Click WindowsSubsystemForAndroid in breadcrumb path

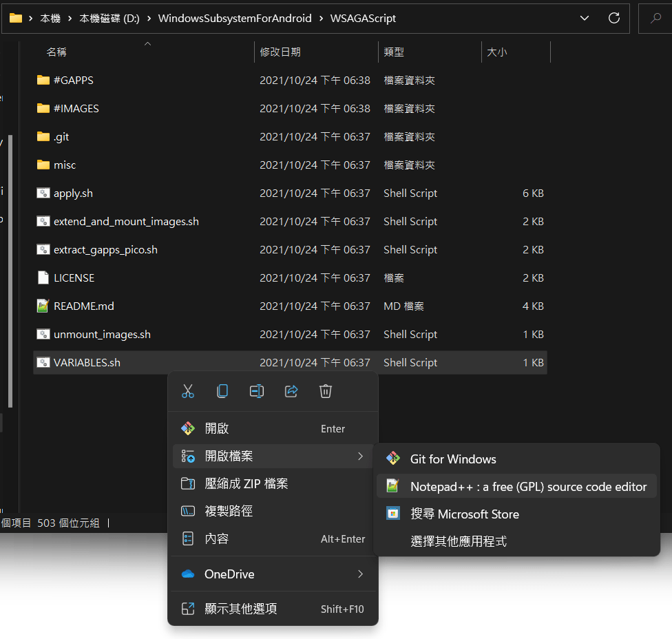[x=234, y=19]
